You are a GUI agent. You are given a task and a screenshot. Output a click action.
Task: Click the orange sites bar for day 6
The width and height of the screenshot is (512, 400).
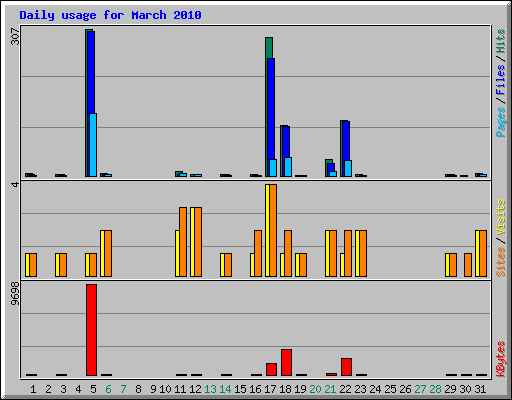tap(108, 253)
